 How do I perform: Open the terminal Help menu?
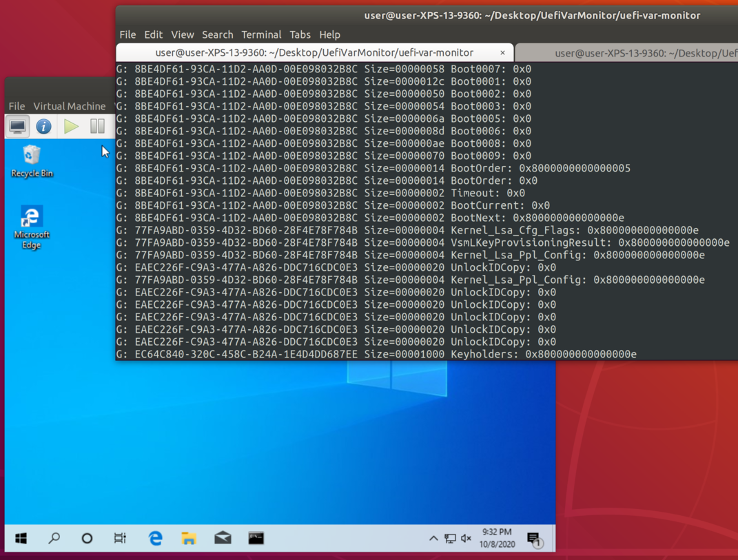click(329, 35)
